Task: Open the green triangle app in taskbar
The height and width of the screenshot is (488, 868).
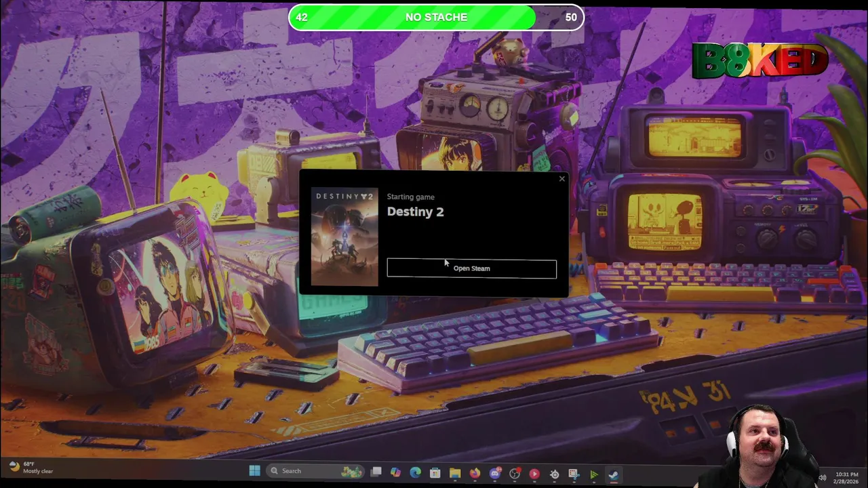Action: pos(593,474)
